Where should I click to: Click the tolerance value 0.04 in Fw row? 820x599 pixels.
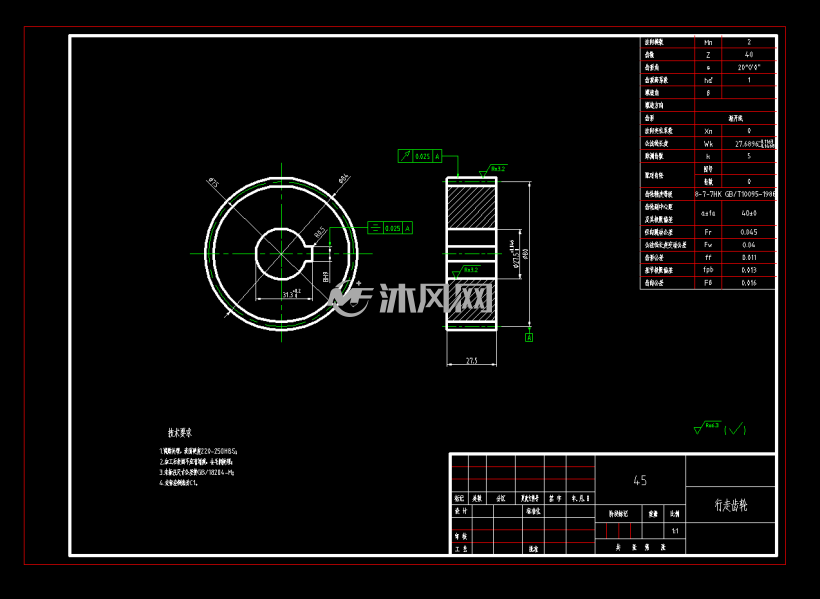pos(749,245)
